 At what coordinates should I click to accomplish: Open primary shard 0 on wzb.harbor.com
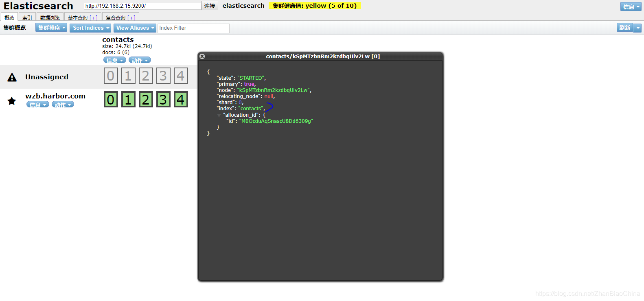tap(111, 99)
